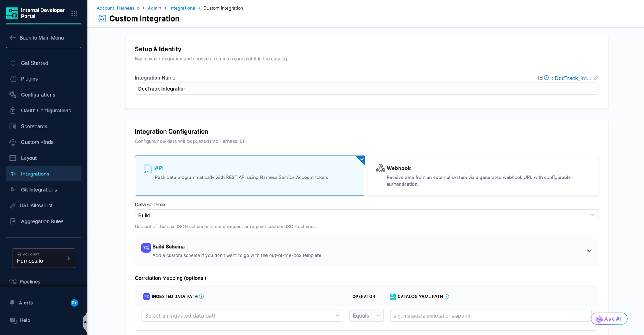Click the back arrow beside Back to Main Menu

point(13,38)
